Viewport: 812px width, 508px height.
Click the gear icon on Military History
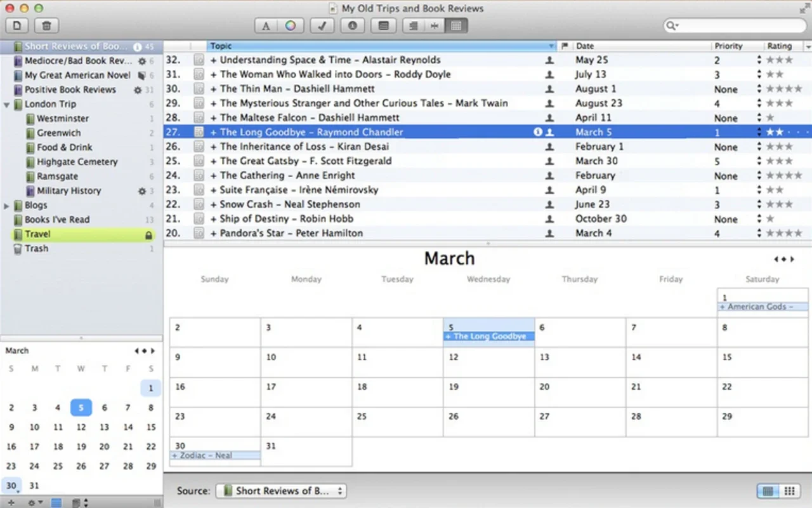click(142, 190)
